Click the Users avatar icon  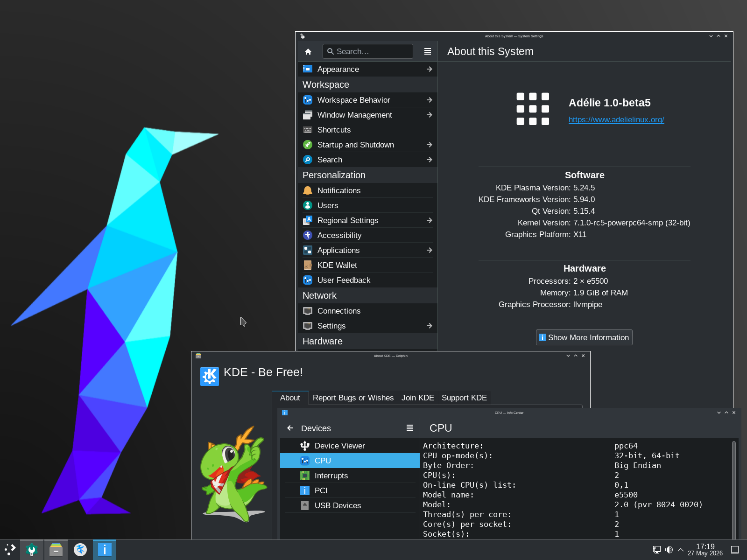(x=308, y=205)
